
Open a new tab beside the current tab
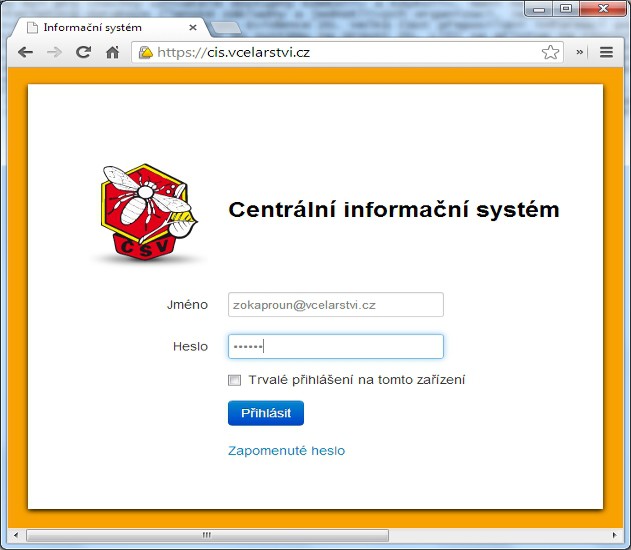(x=225, y=27)
